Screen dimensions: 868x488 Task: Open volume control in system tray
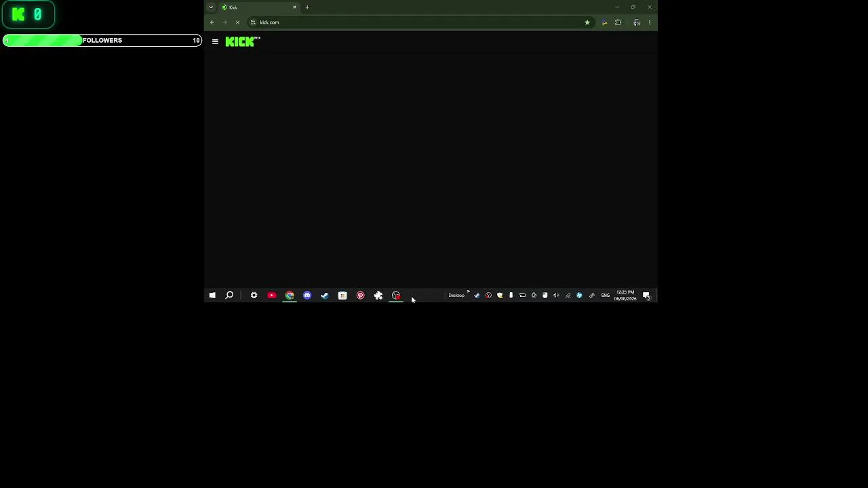click(556, 296)
